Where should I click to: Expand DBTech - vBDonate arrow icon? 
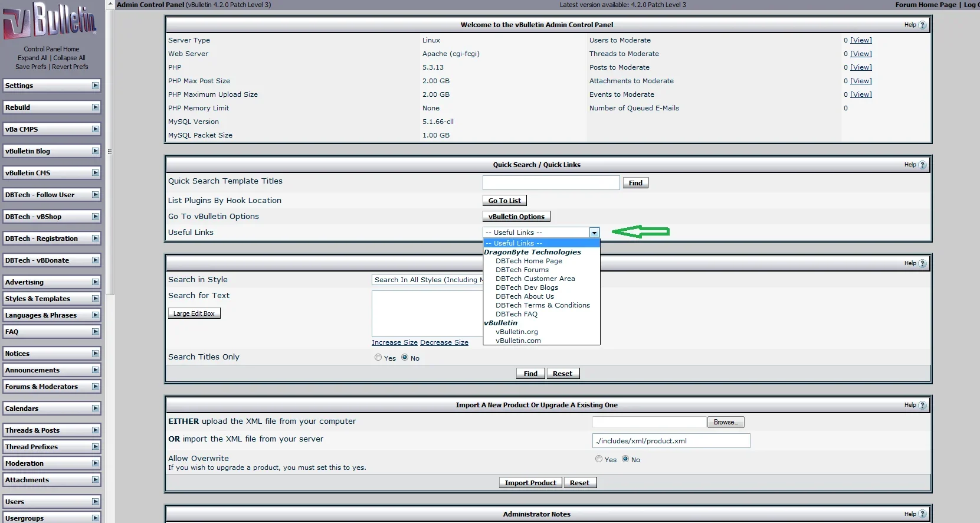click(x=95, y=260)
